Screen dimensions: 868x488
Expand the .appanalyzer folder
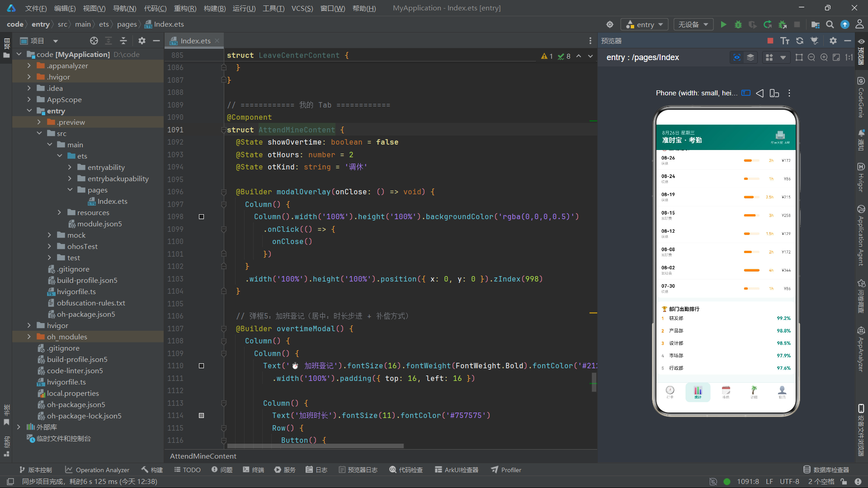click(29, 66)
